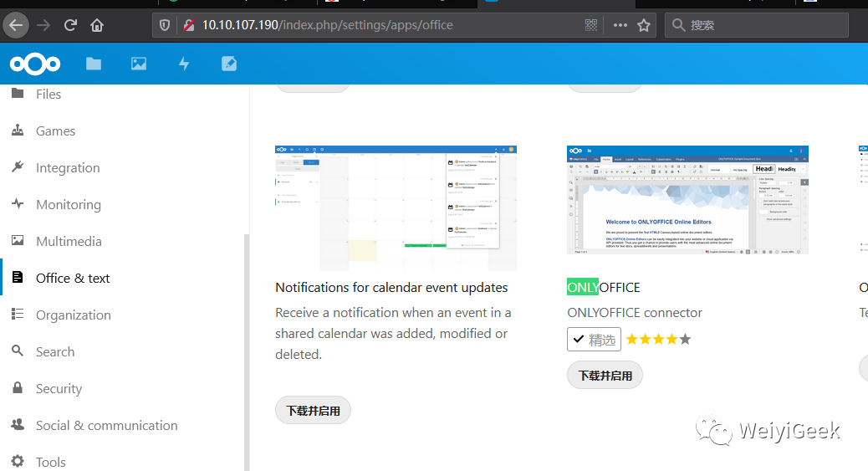This screenshot has width=868, height=471.
Task: Go back to the previous page
Action: point(16,25)
